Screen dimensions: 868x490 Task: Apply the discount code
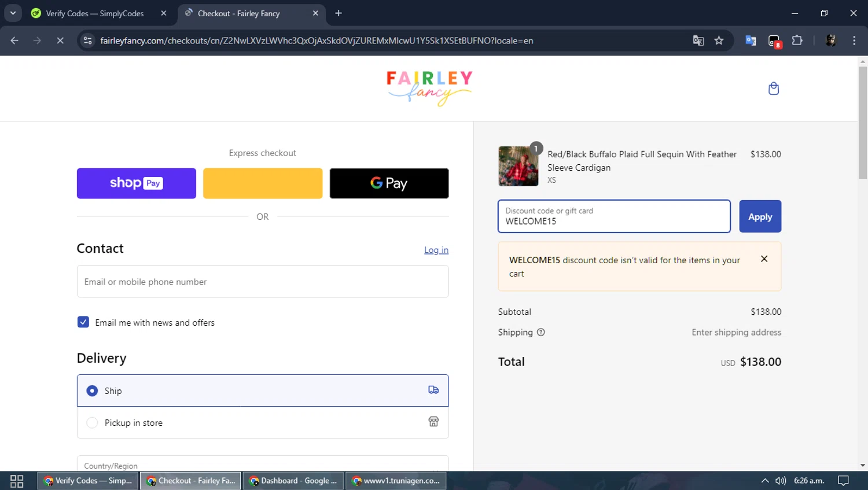point(760,216)
